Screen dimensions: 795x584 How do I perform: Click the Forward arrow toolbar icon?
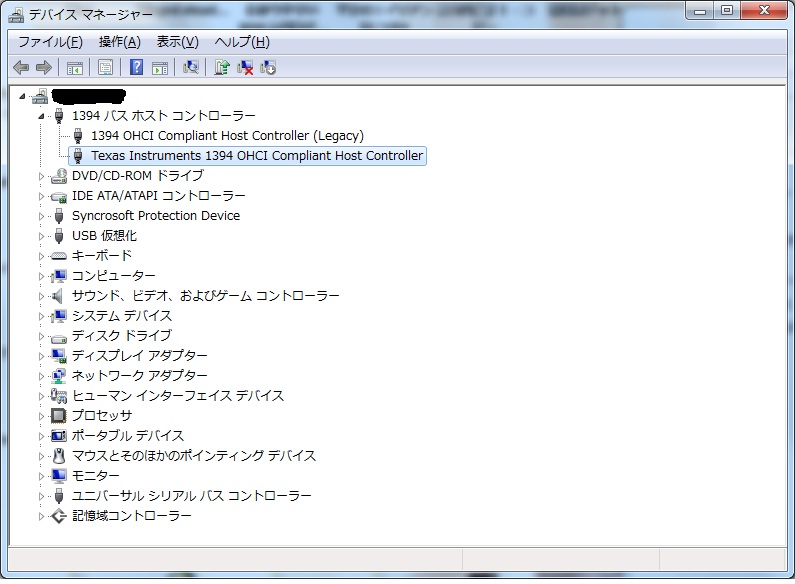pos(44,67)
